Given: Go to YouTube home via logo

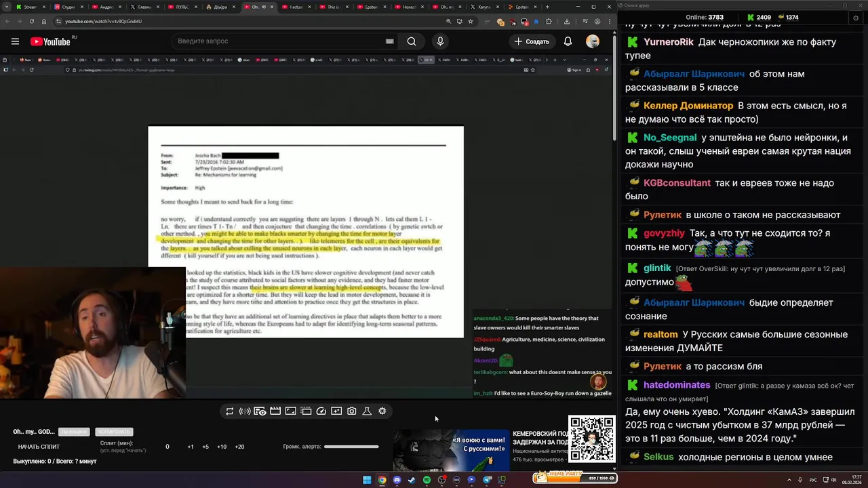Looking at the screenshot, I should tap(51, 41).
